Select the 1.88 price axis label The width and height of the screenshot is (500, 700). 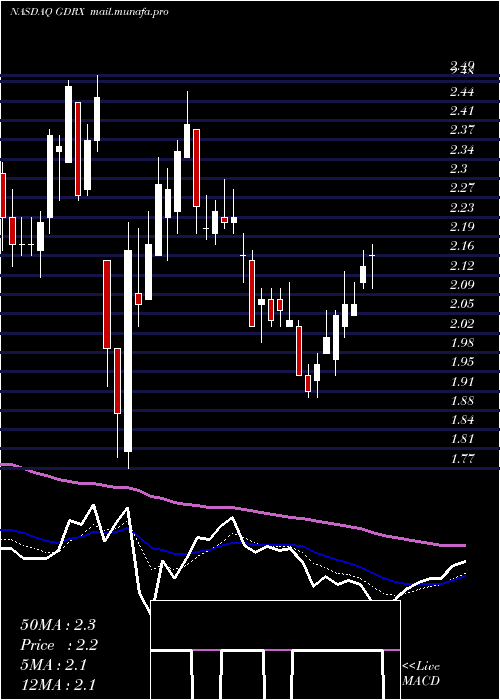(x=462, y=401)
